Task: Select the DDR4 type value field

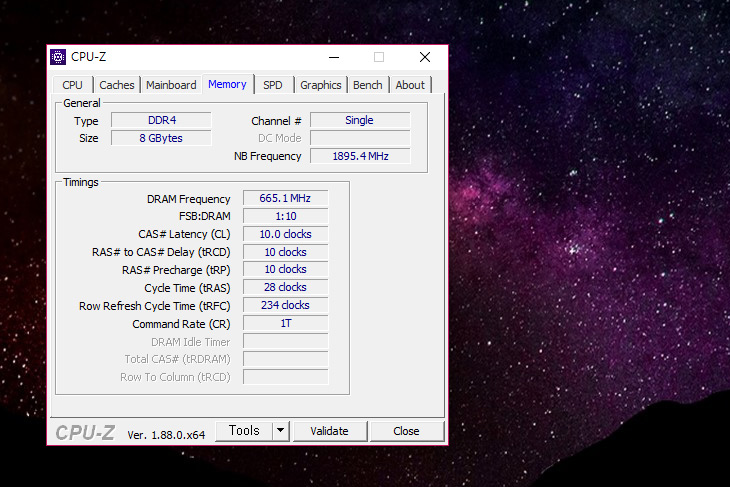Action: click(x=162, y=120)
